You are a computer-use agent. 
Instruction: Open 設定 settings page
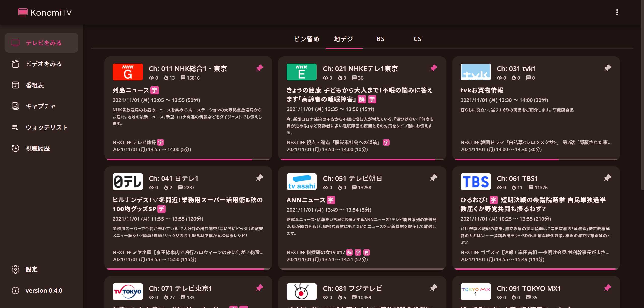tap(42, 269)
